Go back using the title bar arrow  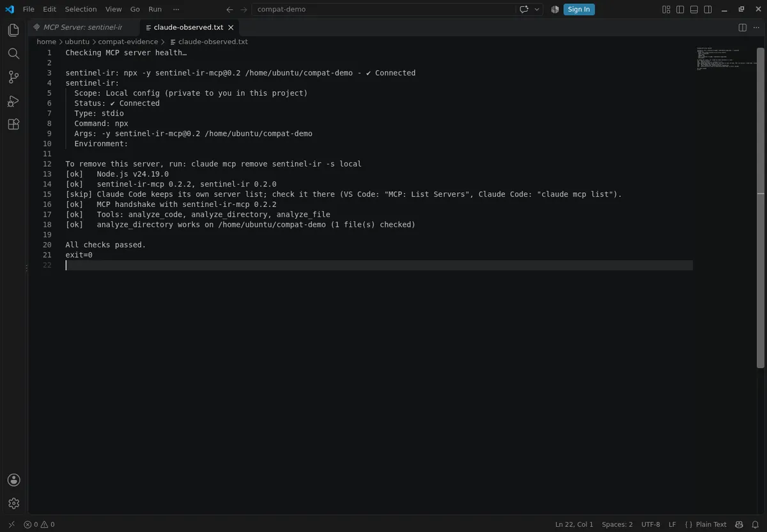(x=230, y=10)
